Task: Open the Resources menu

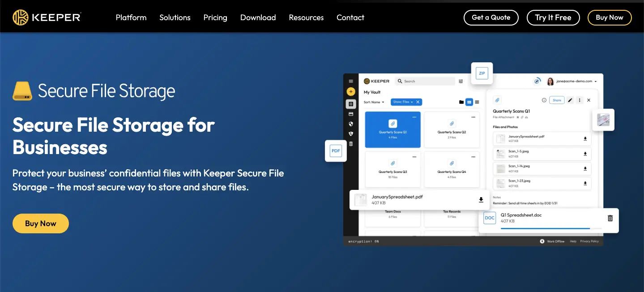Action: (x=306, y=17)
